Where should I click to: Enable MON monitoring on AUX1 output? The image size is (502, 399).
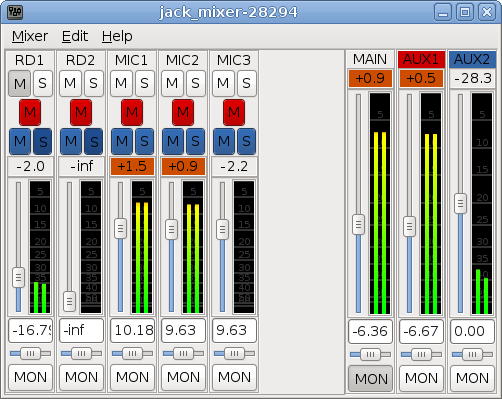click(421, 378)
